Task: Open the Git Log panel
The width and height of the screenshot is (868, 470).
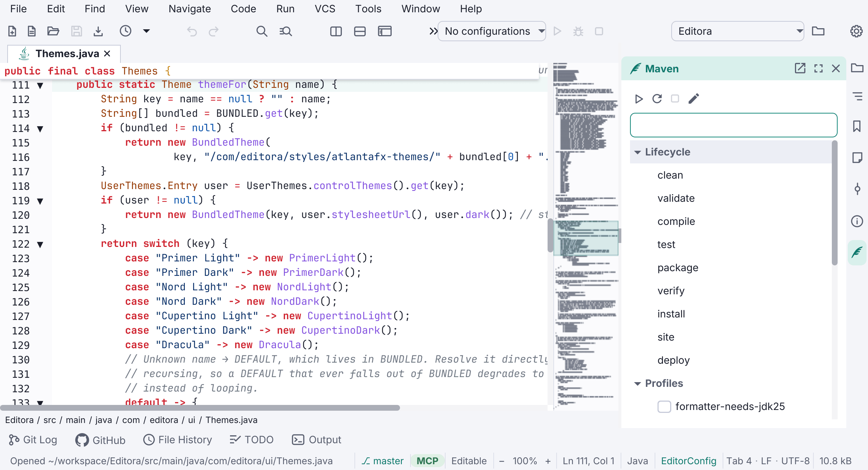Action: click(33, 440)
